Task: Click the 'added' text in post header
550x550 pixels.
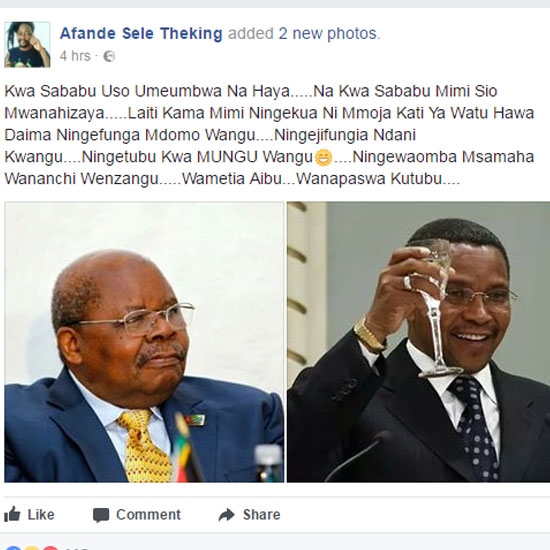Action: (x=250, y=34)
